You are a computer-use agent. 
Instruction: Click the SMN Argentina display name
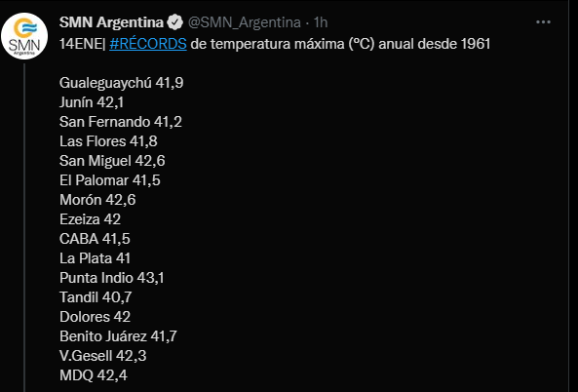(x=111, y=22)
